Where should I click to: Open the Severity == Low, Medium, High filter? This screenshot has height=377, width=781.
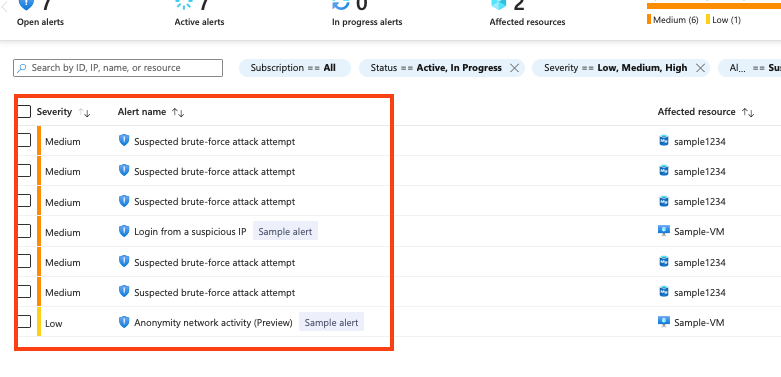[x=621, y=68]
